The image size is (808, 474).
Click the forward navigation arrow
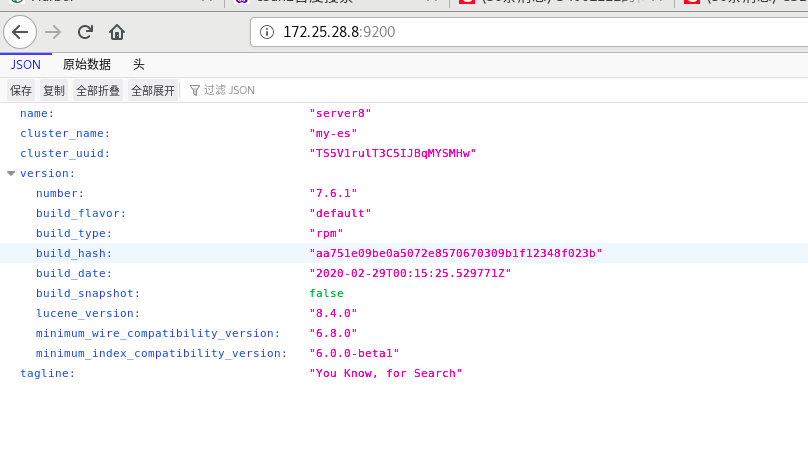[53, 32]
